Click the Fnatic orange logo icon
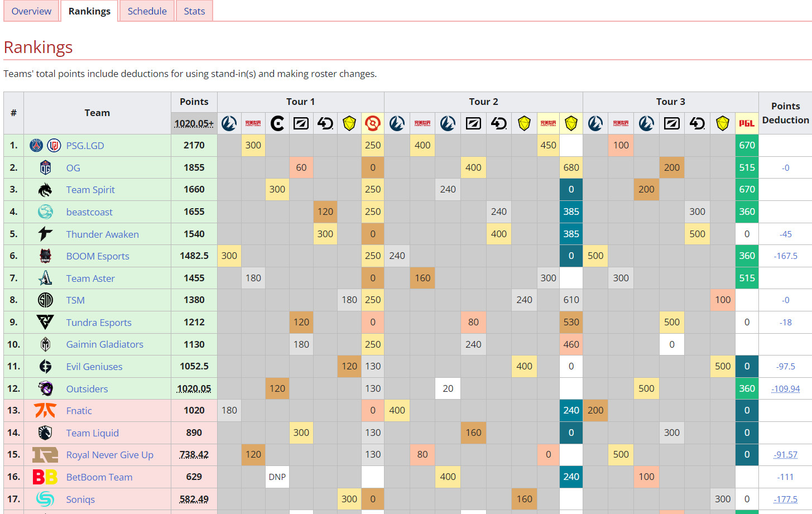Screen dimensions: 812x514 pos(45,410)
